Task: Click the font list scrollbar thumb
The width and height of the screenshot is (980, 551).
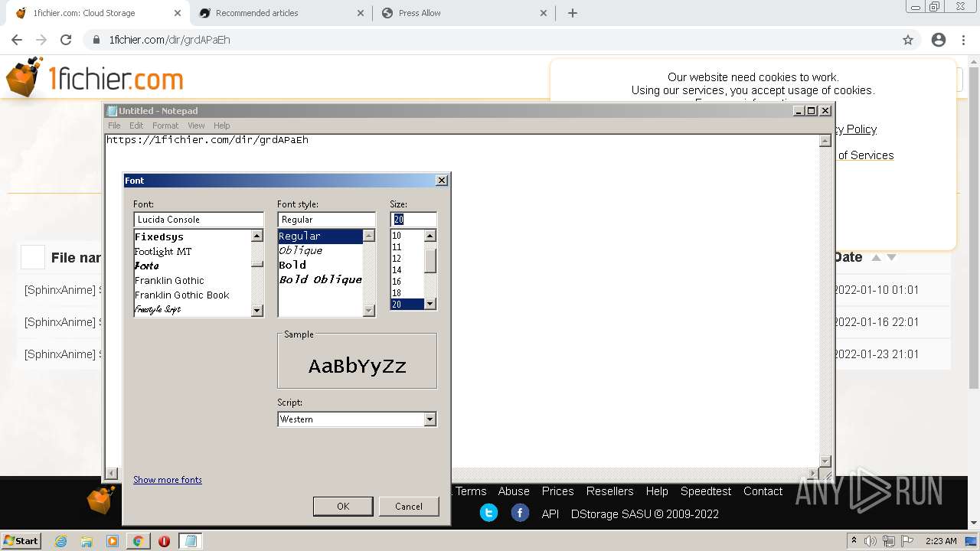Action: [257, 265]
